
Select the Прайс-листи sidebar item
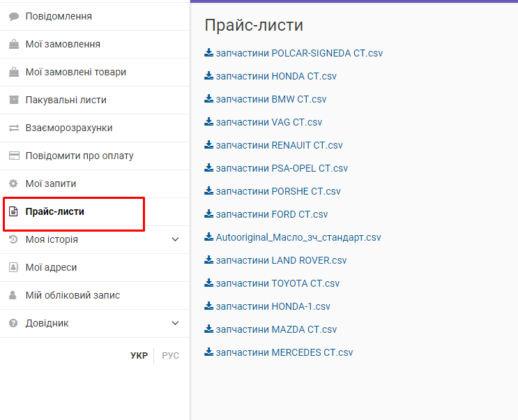(95, 211)
